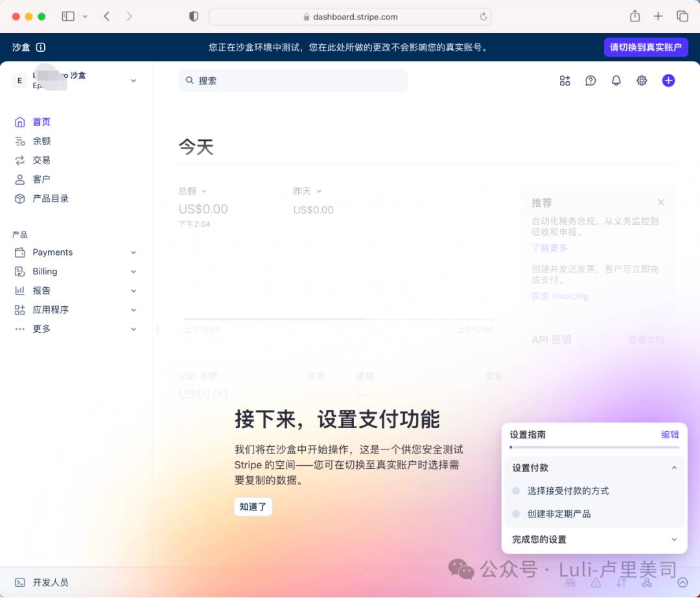Expand the Billing menu chevron
The image size is (700, 598).
tap(133, 272)
